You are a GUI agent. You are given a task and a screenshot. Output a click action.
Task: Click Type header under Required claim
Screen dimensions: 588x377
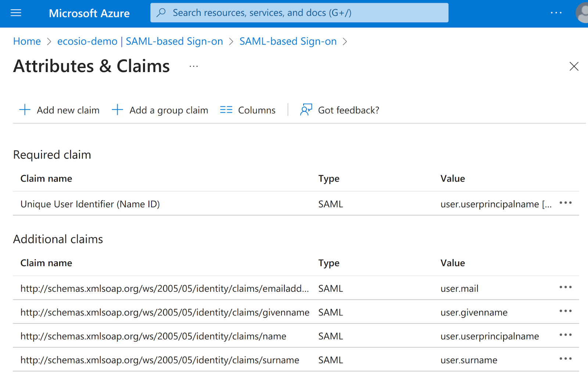[x=329, y=179]
